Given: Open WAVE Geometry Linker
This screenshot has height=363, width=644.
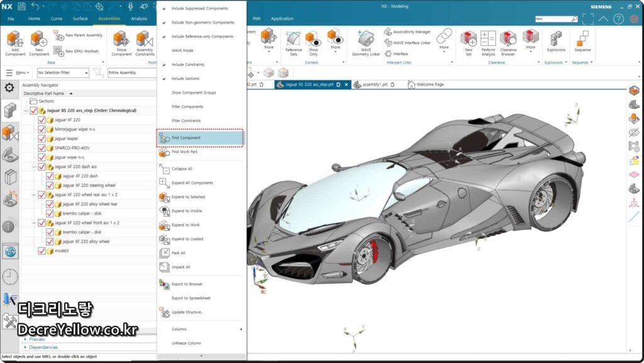Looking at the screenshot, I should click(x=365, y=39).
